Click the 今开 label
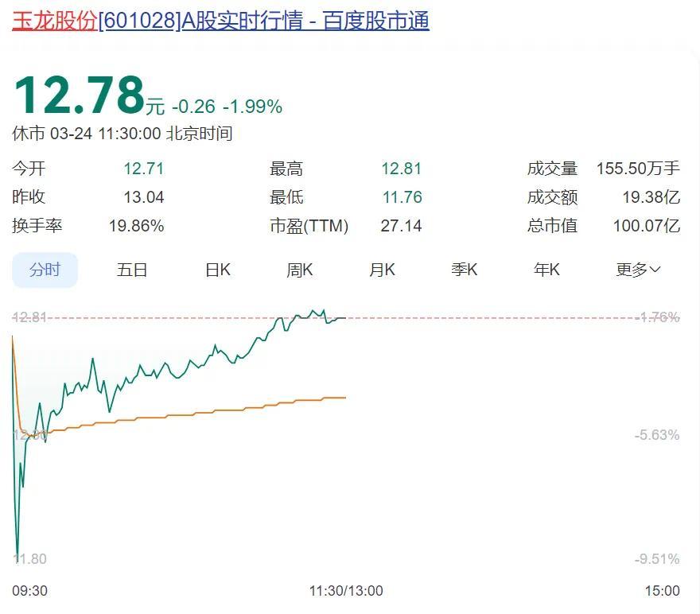 (29, 169)
